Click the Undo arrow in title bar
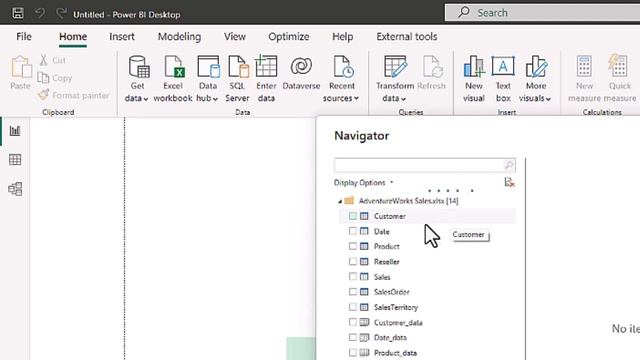This screenshot has height=360, width=640. pos(40,13)
